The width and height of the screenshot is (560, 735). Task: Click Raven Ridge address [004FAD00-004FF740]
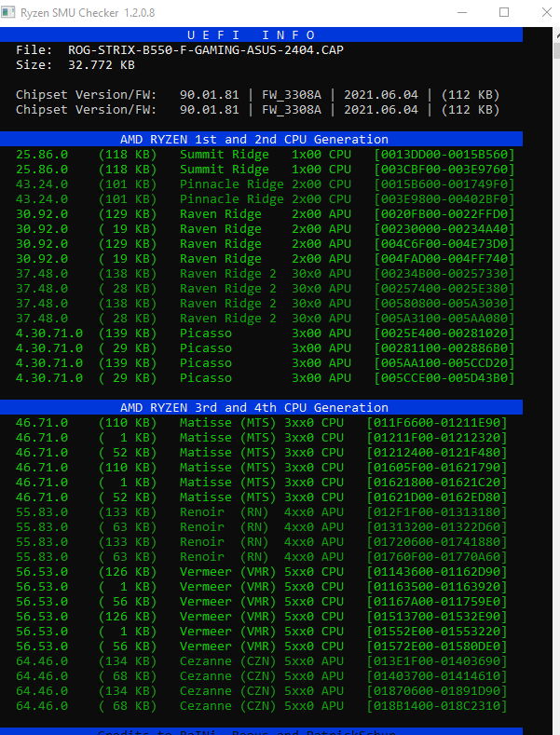(x=444, y=259)
